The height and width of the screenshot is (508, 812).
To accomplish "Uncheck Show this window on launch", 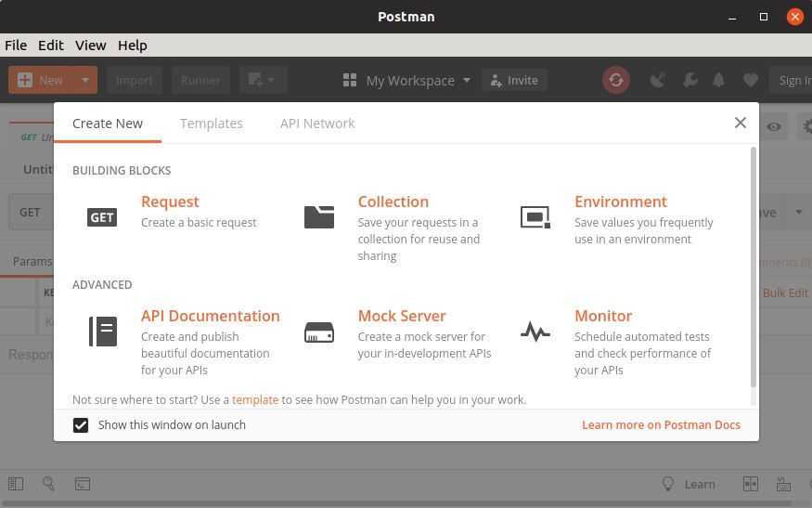I will [x=80, y=425].
